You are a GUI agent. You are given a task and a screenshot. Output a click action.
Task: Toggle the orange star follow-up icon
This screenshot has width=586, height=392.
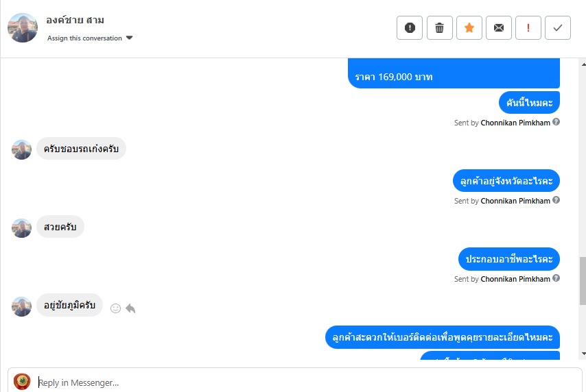pos(469,27)
